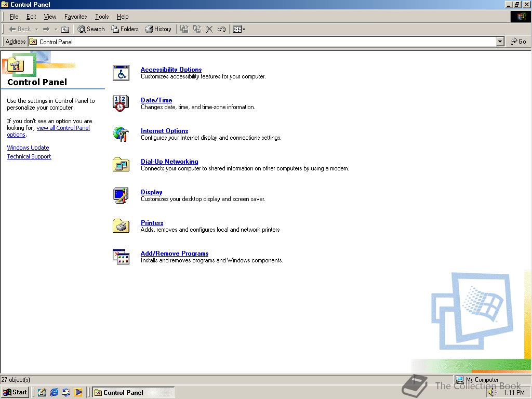Expand the Back button history arrow

click(x=36, y=29)
